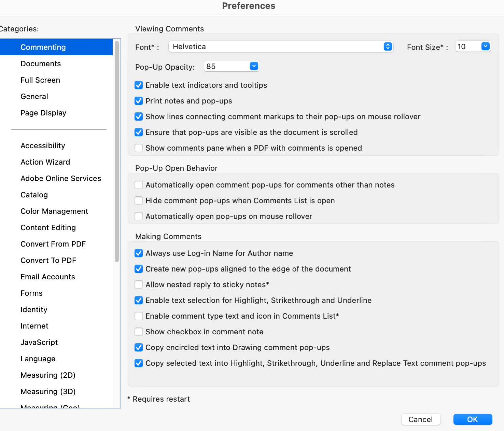
Task: Uncheck Print notes and pop-ups
Action: pyautogui.click(x=139, y=101)
